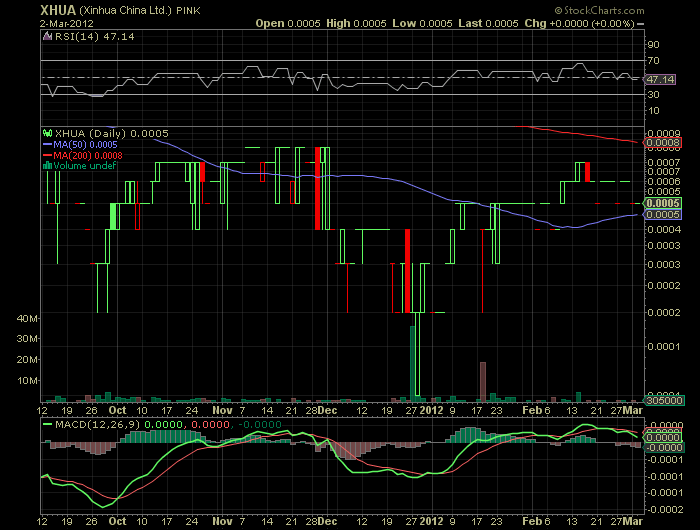Click Oct on the MACD panel date axis
This screenshot has width=700, height=530.
(117, 521)
